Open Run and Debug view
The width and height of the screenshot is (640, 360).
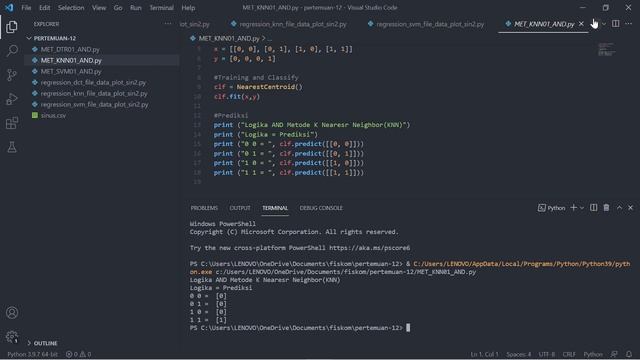tap(12, 99)
